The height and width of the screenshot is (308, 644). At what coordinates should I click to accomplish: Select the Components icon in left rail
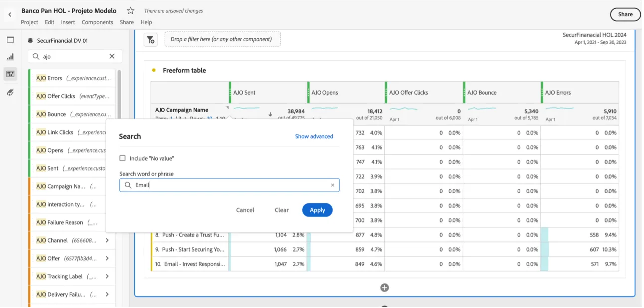click(x=10, y=74)
